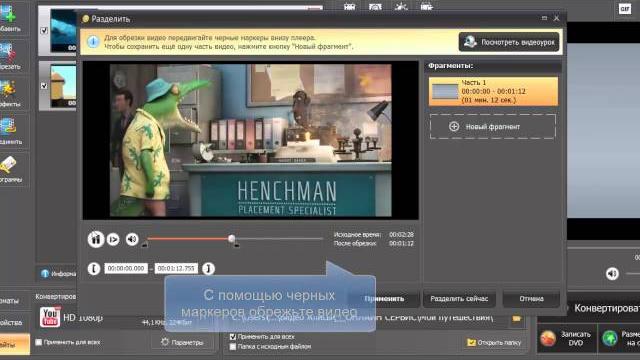Click Разделить сейчас
Screen dimensions: 640x360
(459, 299)
